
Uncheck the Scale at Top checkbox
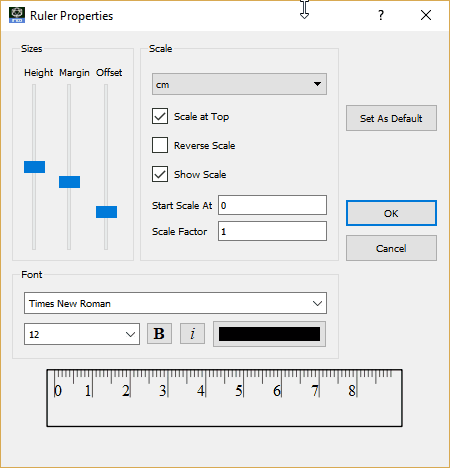pos(160,116)
